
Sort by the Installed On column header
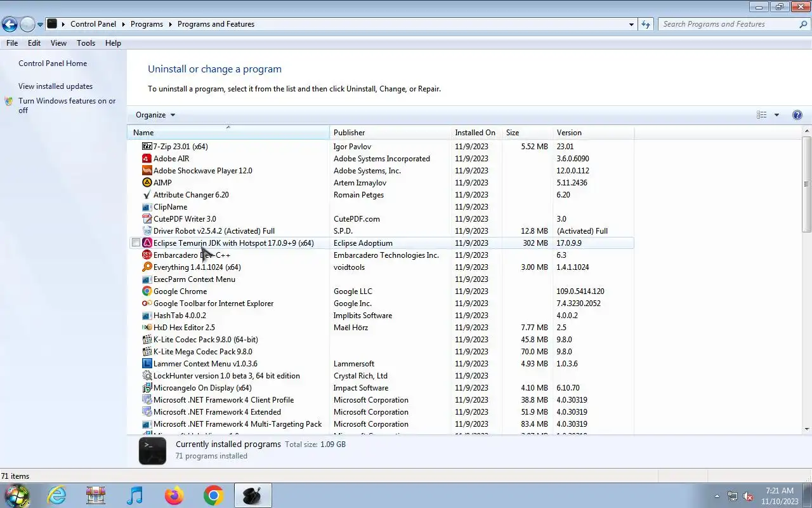tap(476, 133)
